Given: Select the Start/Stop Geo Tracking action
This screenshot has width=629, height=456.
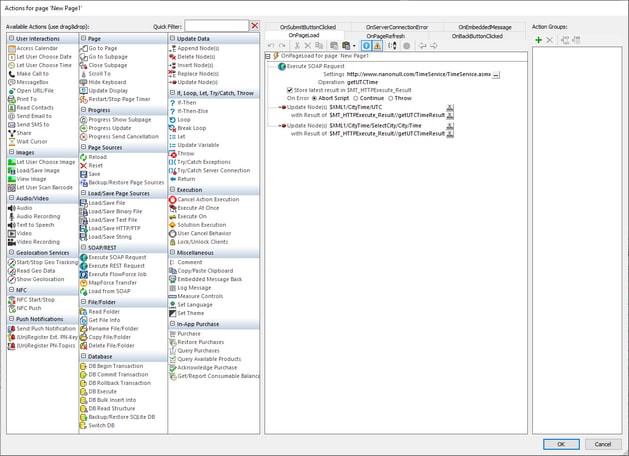Looking at the screenshot, I should coord(43,262).
